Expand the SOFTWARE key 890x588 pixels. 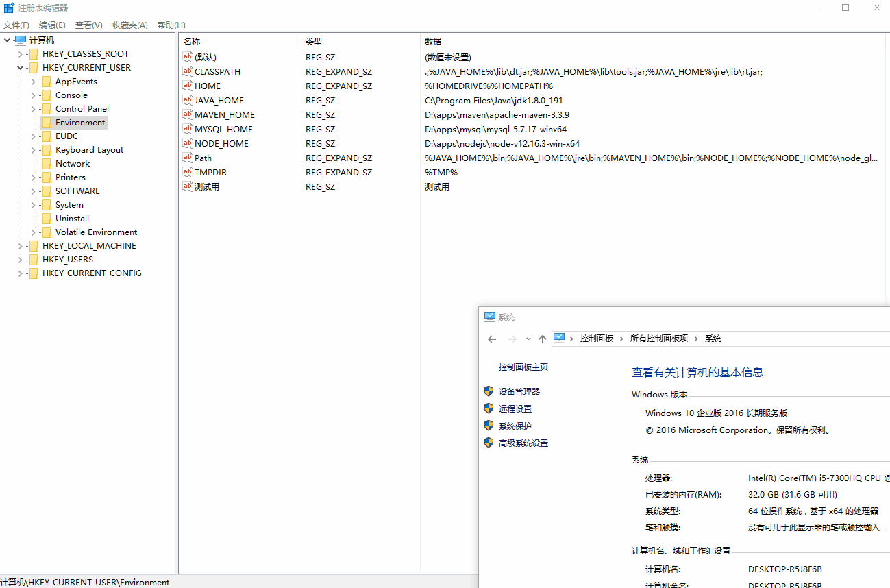click(34, 191)
